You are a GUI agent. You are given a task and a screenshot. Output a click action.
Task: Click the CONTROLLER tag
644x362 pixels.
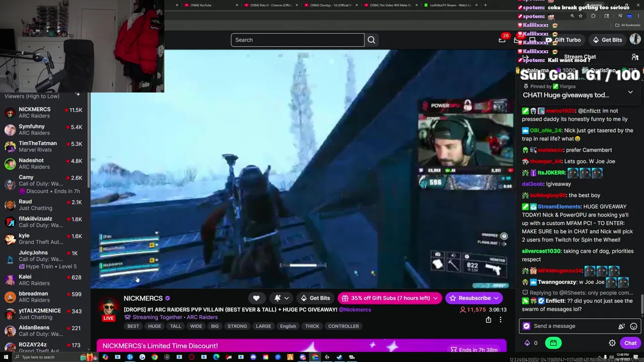(344, 326)
